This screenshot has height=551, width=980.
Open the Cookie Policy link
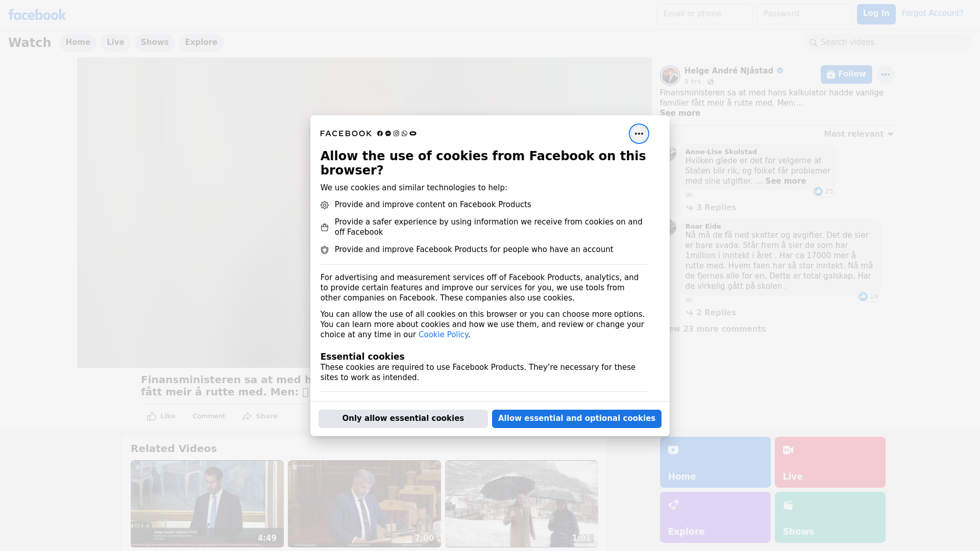[x=443, y=335]
